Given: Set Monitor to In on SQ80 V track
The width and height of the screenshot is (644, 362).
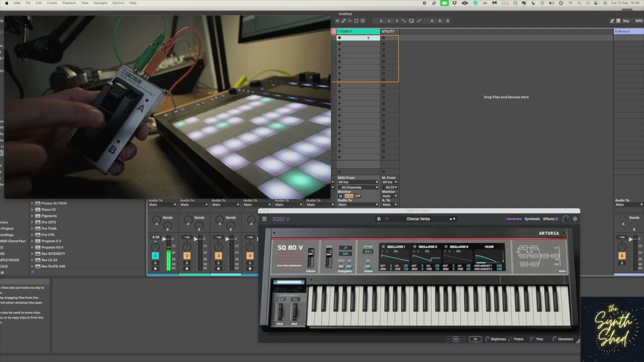Looking at the screenshot, I should (341, 196).
